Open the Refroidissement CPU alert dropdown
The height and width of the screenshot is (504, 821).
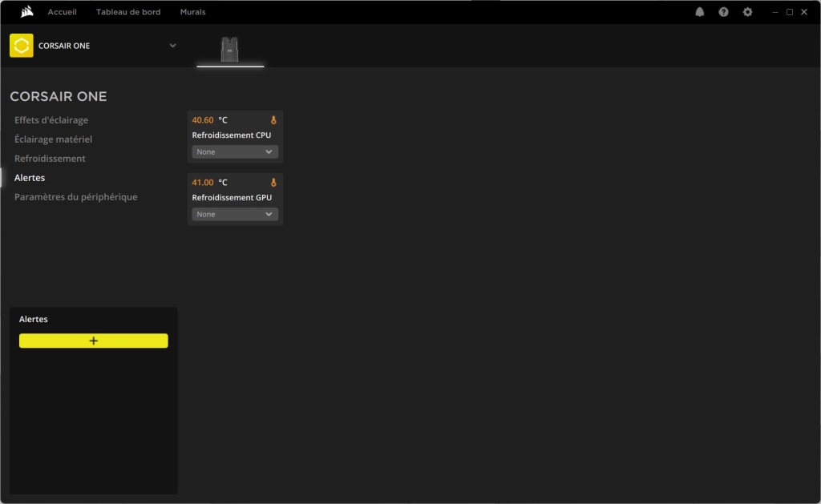[x=235, y=151]
